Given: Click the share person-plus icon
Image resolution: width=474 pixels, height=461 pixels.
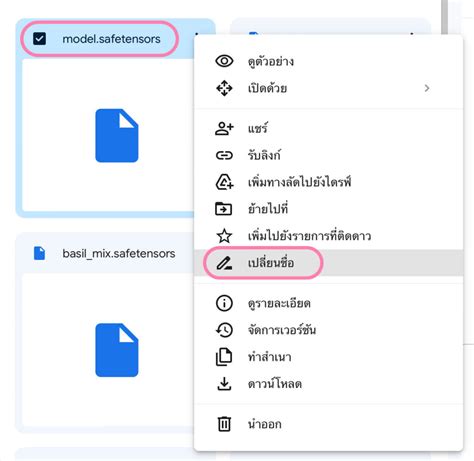Looking at the screenshot, I should pyautogui.click(x=224, y=128).
